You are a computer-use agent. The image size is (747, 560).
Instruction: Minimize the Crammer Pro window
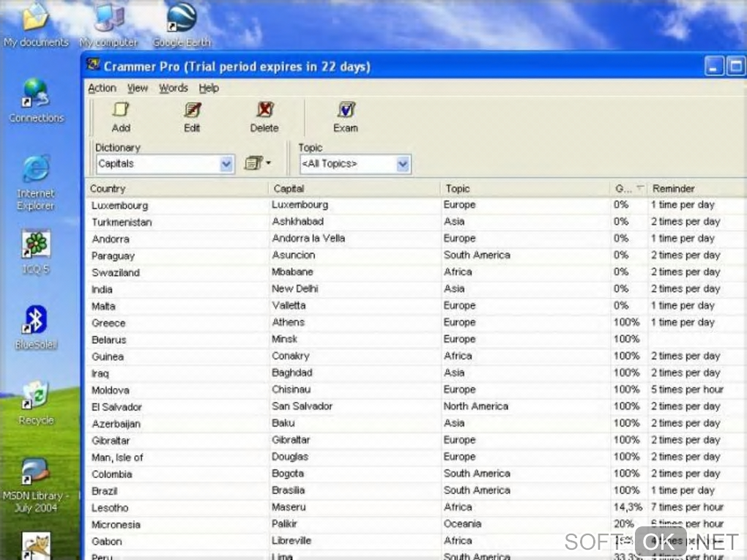point(713,66)
